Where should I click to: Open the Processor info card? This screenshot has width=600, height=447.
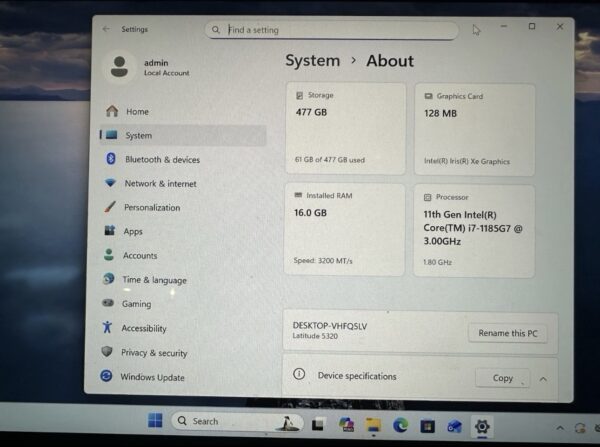click(474, 231)
